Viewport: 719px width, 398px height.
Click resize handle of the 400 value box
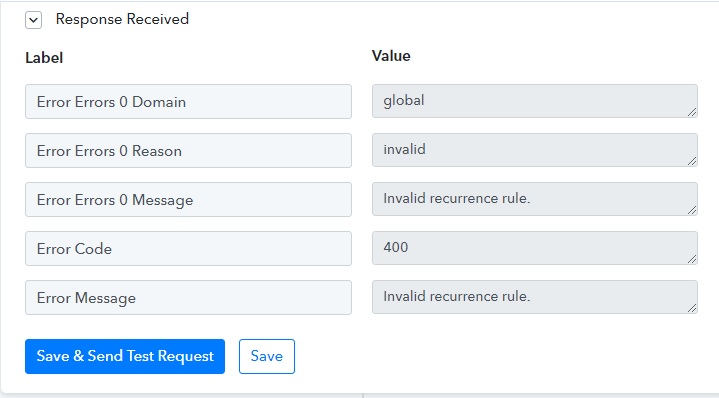[x=692, y=259]
